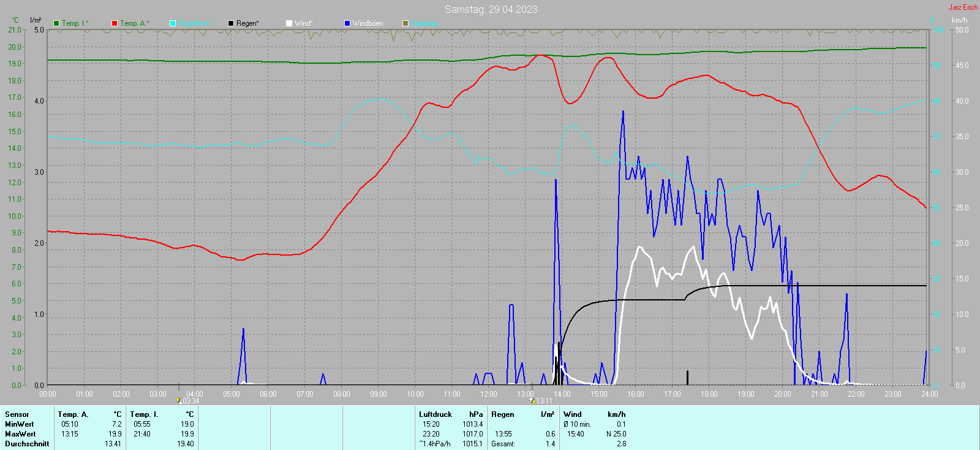Click the Luftdruck average value '1015.1'
Image resolution: width=980 pixels, height=450 pixels.
pos(473,444)
